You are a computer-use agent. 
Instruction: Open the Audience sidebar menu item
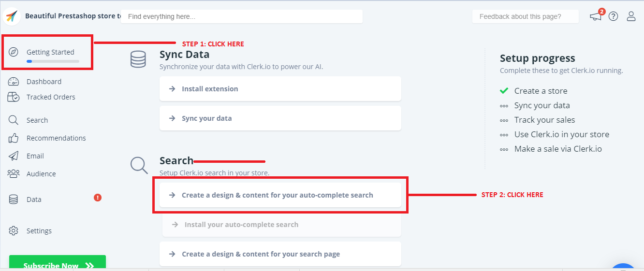tap(41, 174)
